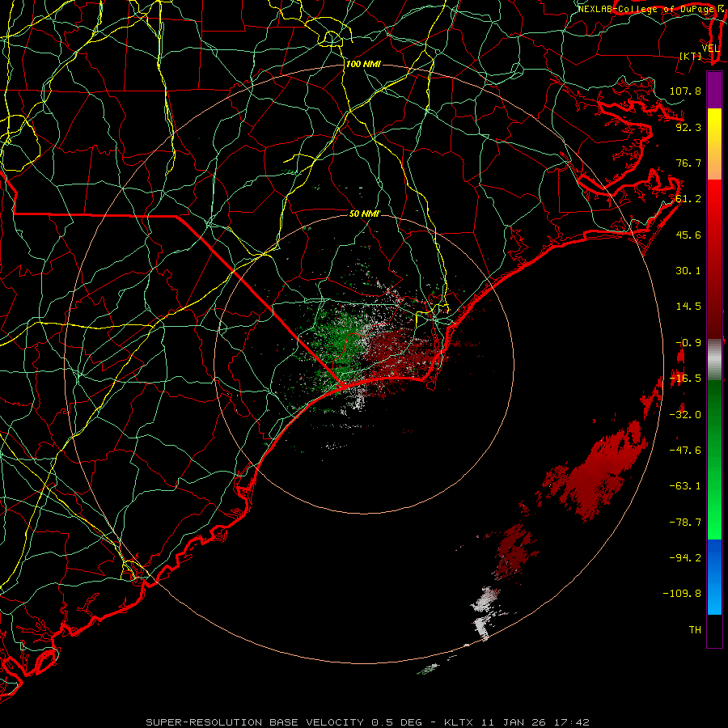Click the 61.2 velocity legend value
Screen dimensions: 728x728
pyautogui.click(x=688, y=199)
